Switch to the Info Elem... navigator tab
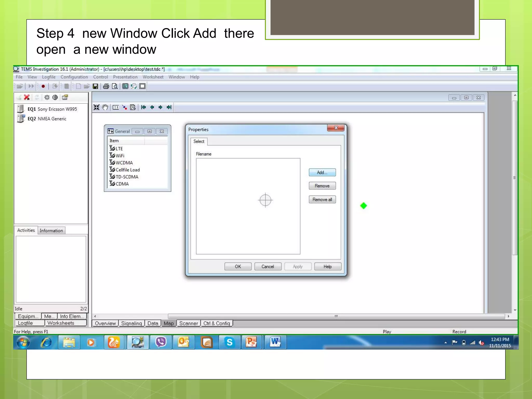Image resolution: width=532 pixels, height=399 pixels. coord(72,316)
